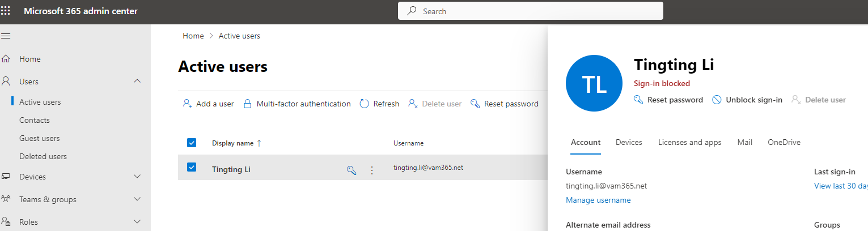
Task: Click the search magnifier icon
Action: pos(412,11)
